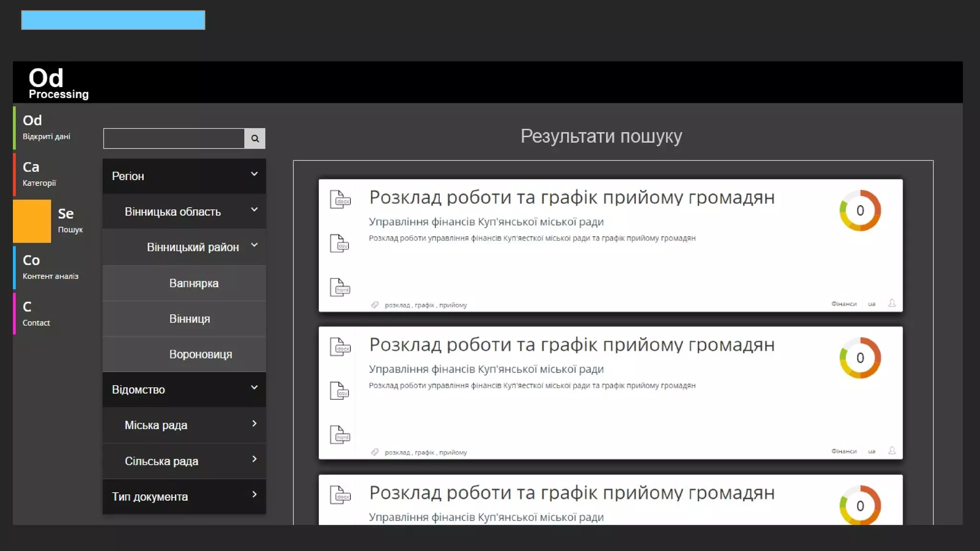Click the magnifier search button
The height and width of the screenshot is (551, 980).
pyautogui.click(x=255, y=138)
